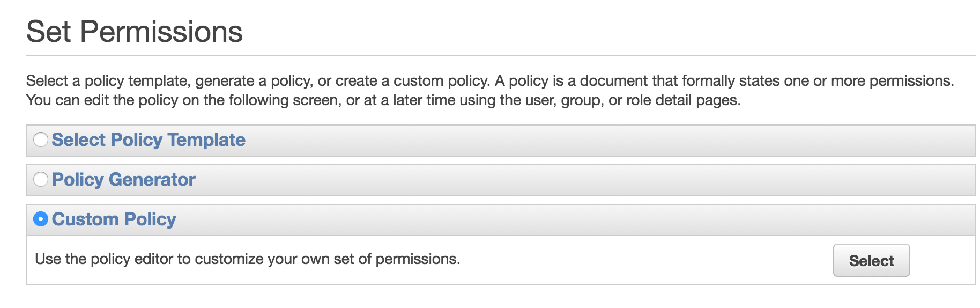Image resolution: width=980 pixels, height=308 pixels.
Task: Click the selected Custom Policy radio button
Action: coord(41,219)
